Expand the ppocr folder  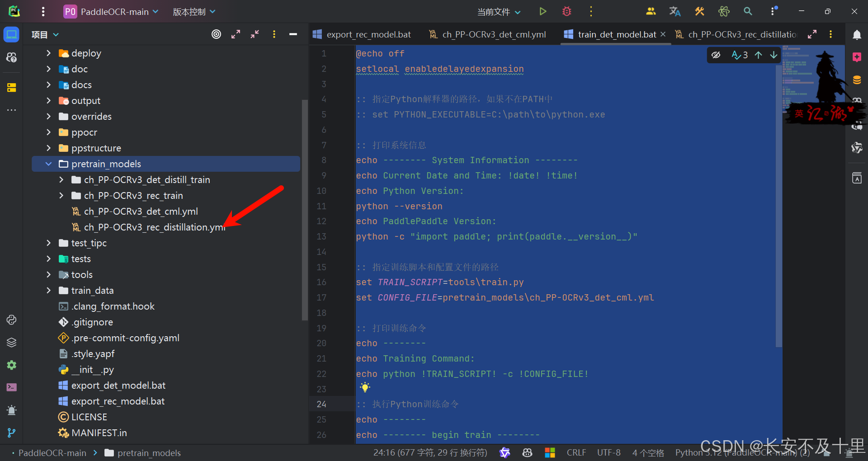point(48,132)
